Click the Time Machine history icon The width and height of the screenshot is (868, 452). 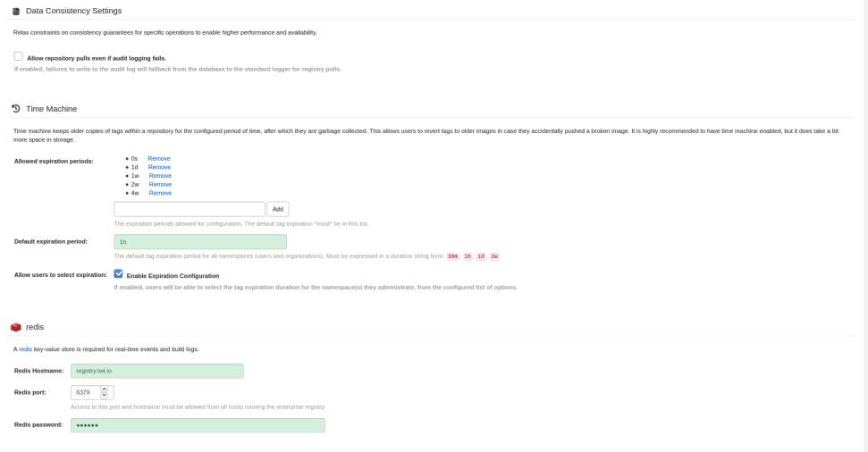[15, 109]
